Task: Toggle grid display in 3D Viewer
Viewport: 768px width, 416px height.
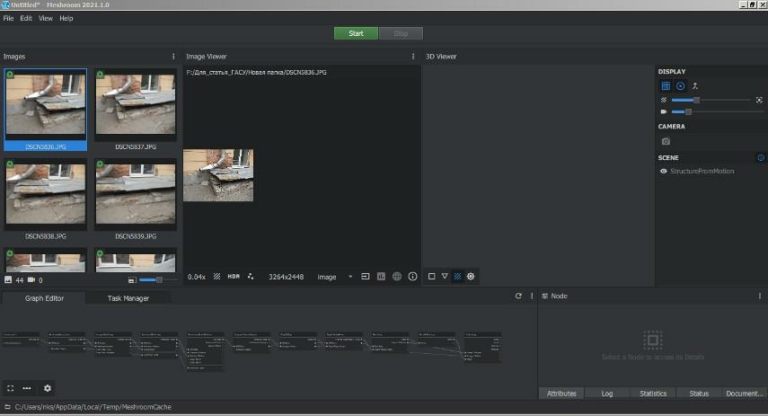Action: click(666, 86)
